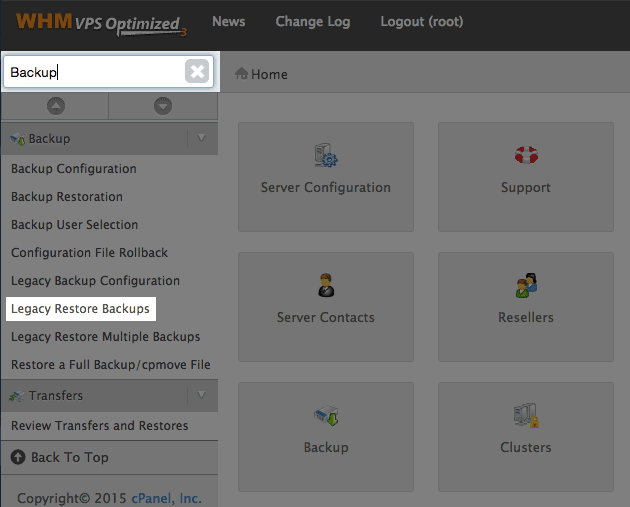Click the scroll up arrow icon
Screen dimensions: 630x507
click(x=56, y=106)
